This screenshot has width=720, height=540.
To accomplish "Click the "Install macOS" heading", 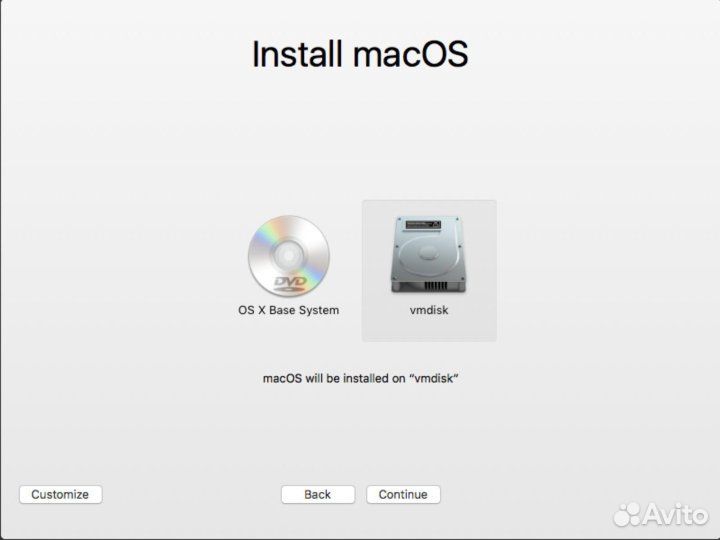I will pyautogui.click(x=360, y=54).
